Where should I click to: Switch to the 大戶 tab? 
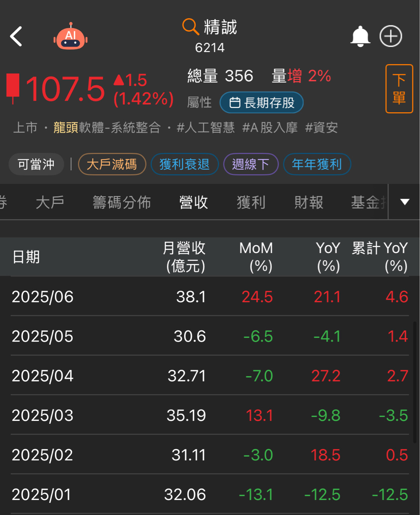(x=50, y=202)
